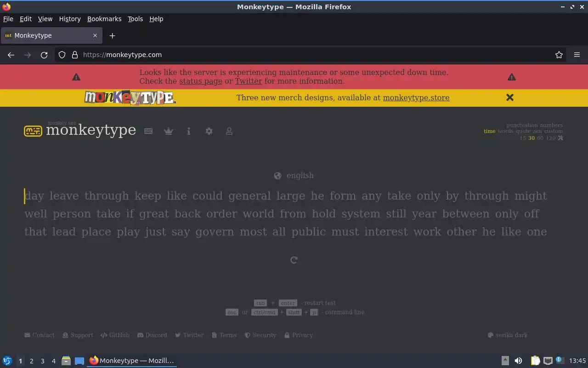Open the typing test keyboard icon
The image size is (588, 368).
[148, 131]
